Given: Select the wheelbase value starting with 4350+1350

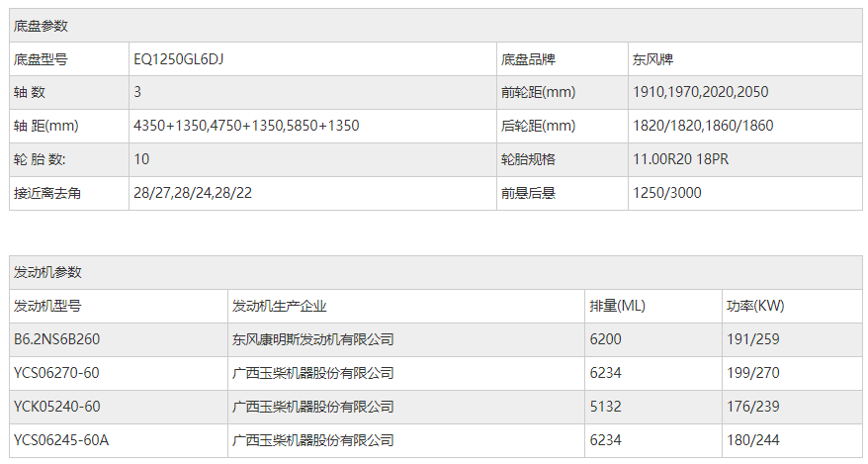Looking at the screenshot, I should tap(246, 126).
